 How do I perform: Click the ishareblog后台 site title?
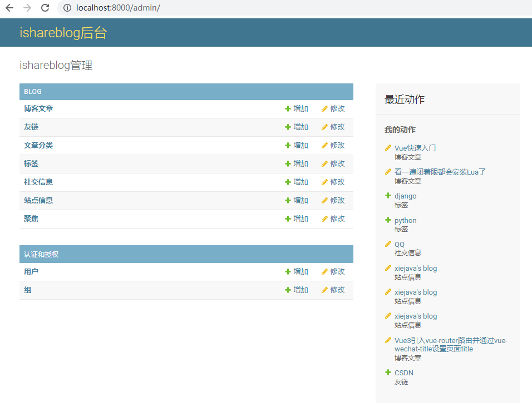click(63, 33)
